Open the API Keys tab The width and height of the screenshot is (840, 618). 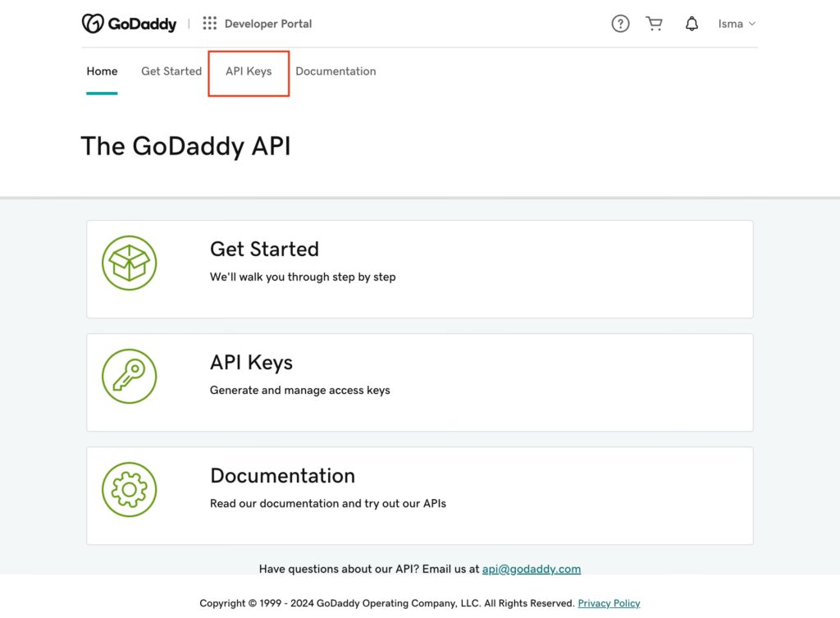[249, 71]
